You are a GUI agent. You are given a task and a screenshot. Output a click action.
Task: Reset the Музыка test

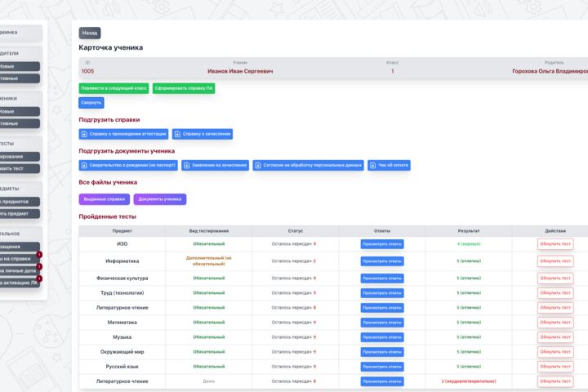[x=555, y=337]
